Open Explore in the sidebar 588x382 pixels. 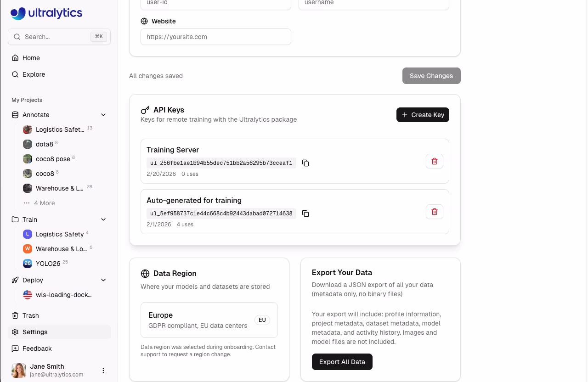coord(34,74)
